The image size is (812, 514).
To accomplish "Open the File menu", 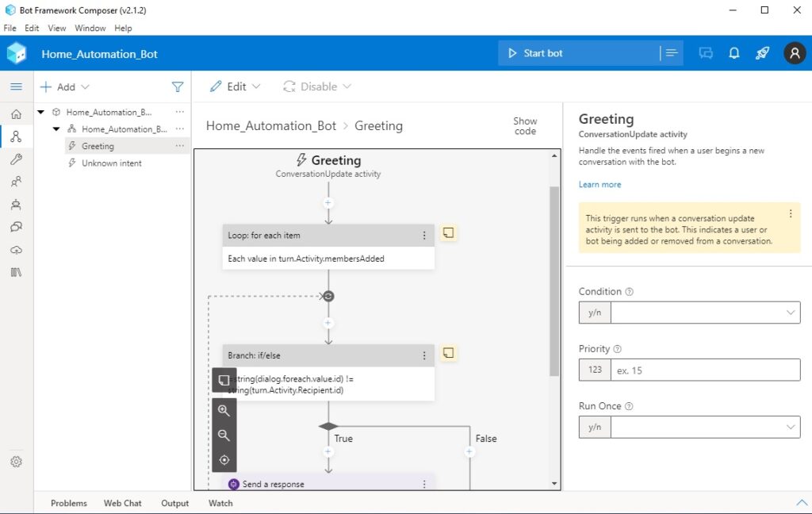I will [10, 28].
